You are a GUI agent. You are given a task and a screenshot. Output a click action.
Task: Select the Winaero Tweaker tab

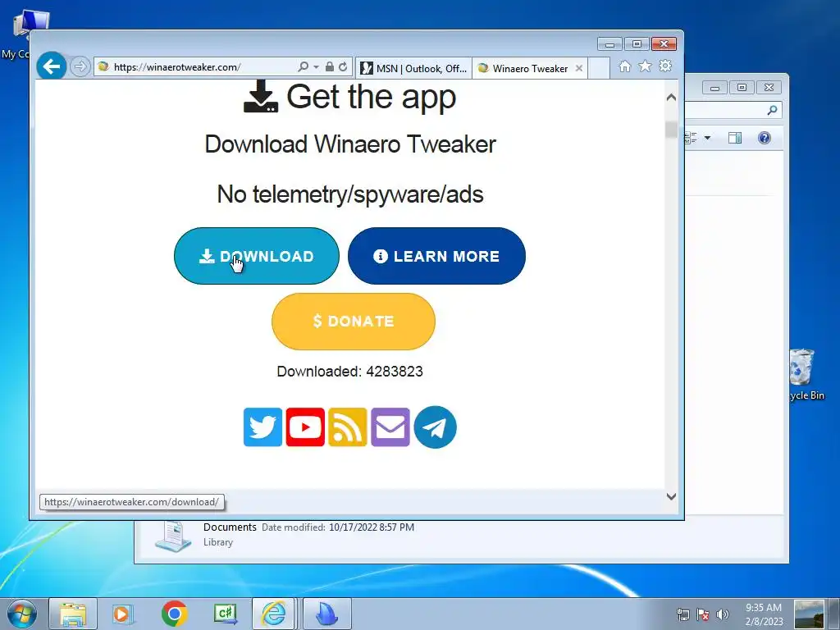click(x=524, y=68)
